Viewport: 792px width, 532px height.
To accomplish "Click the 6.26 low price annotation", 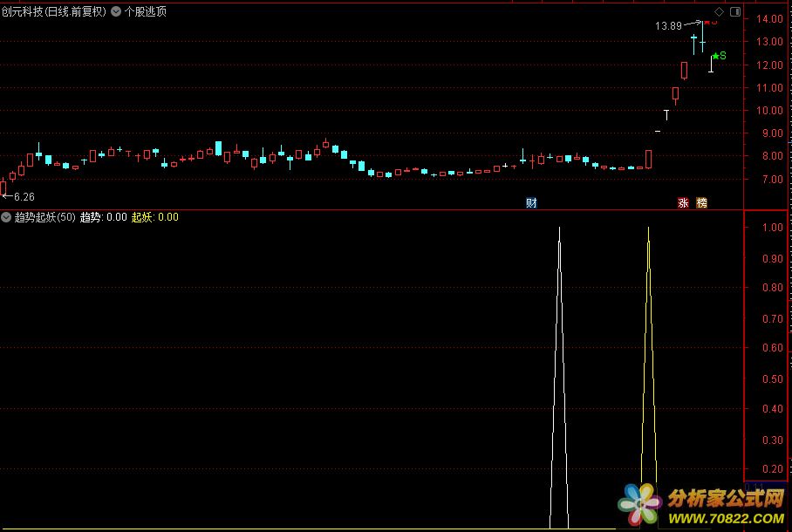I will tap(24, 197).
